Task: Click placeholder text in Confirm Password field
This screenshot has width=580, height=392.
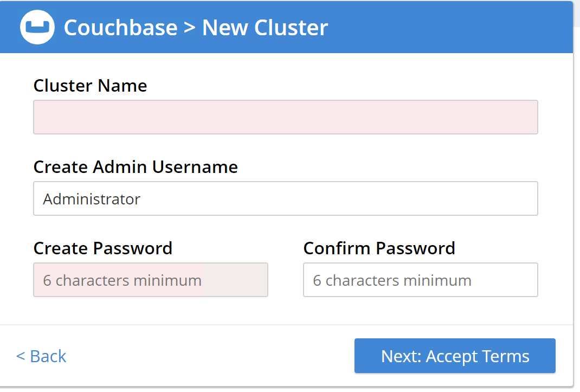Action: (392, 280)
